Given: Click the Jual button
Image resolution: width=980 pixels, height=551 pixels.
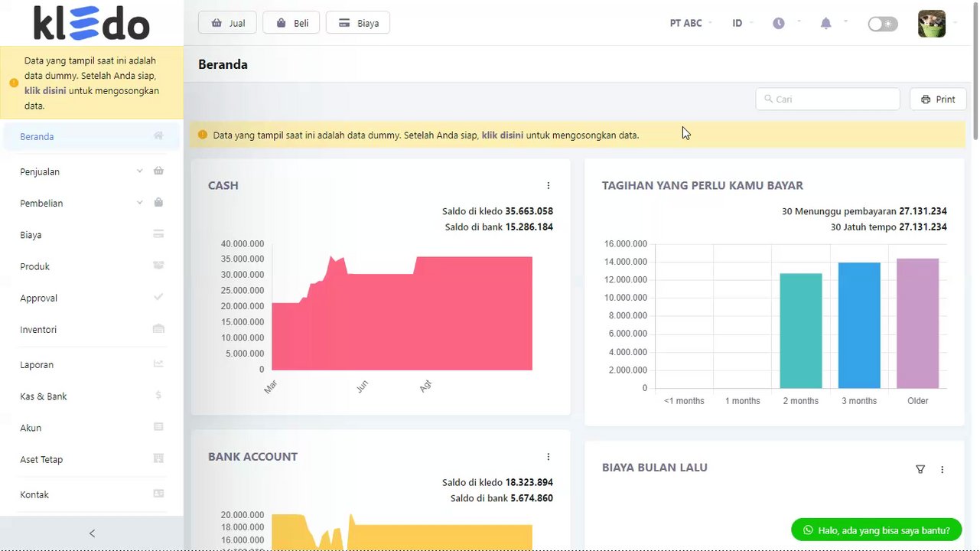Looking at the screenshot, I should point(228,23).
